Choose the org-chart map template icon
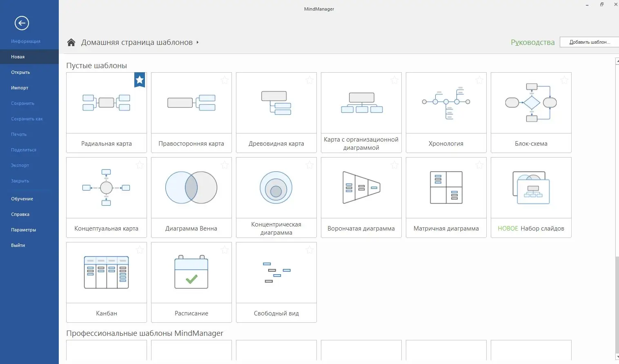The width and height of the screenshot is (619, 364). 361,103
